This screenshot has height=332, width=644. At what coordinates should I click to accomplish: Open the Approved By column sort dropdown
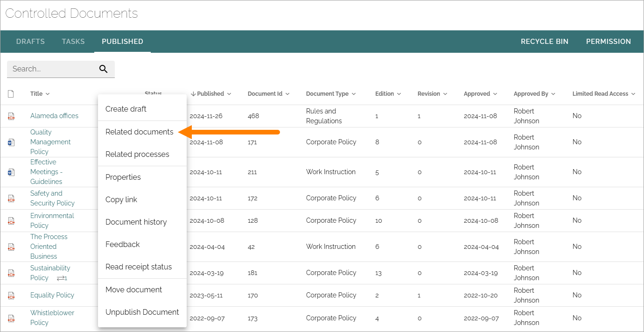tap(553, 94)
